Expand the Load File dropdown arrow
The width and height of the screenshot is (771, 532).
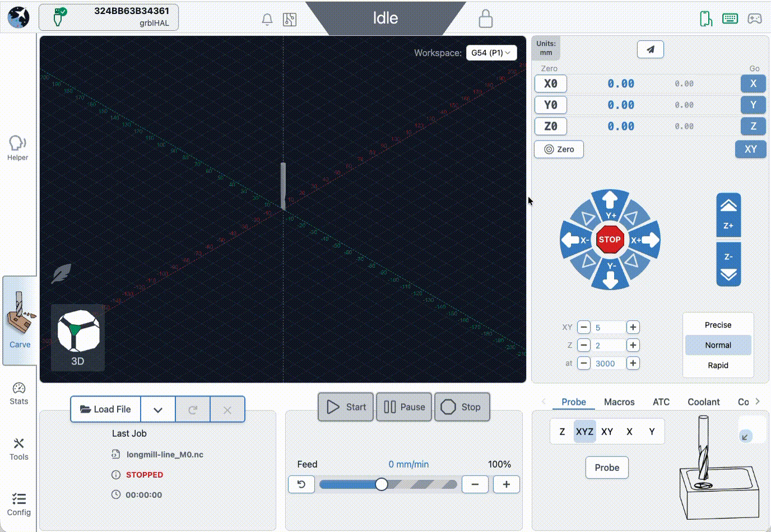tap(158, 410)
